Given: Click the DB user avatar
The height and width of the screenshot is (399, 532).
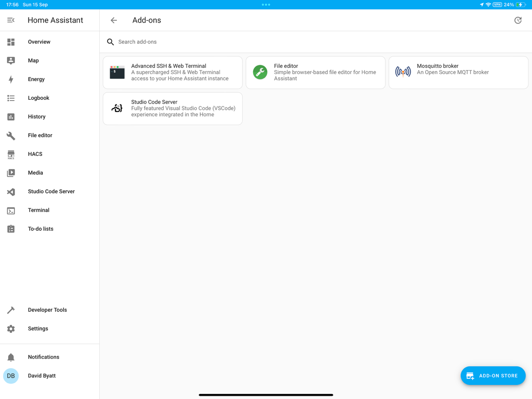Looking at the screenshot, I should click(x=11, y=376).
